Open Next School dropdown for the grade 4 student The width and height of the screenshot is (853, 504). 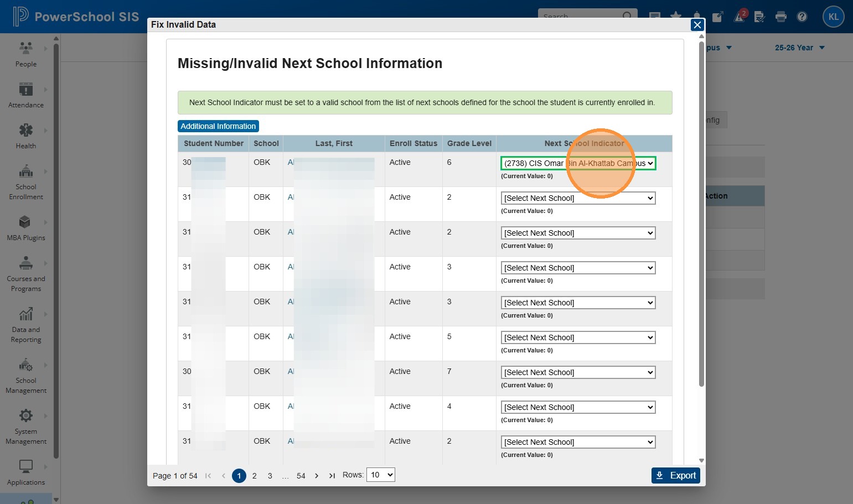point(578,407)
